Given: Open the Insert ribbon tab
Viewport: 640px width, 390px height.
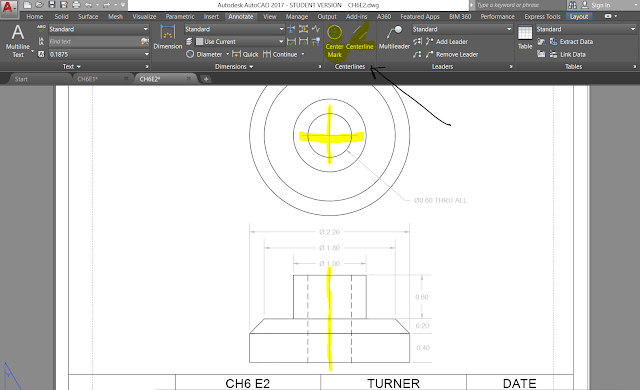Looking at the screenshot, I should (x=211, y=17).
